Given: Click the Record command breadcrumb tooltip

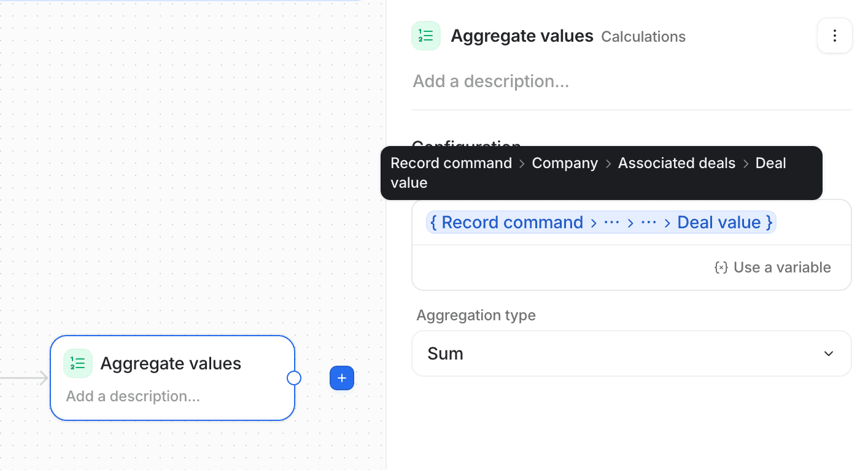Looking at the screenshot, I should [602, 173].
